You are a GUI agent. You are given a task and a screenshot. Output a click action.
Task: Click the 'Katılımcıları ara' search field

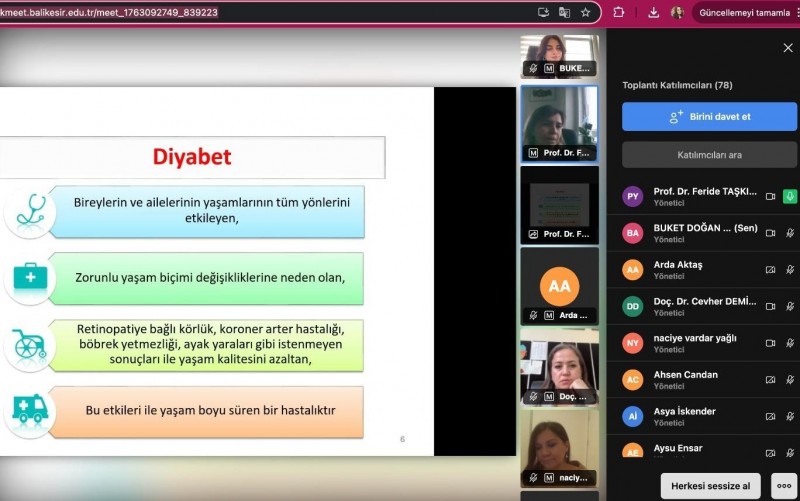[709, 155]
